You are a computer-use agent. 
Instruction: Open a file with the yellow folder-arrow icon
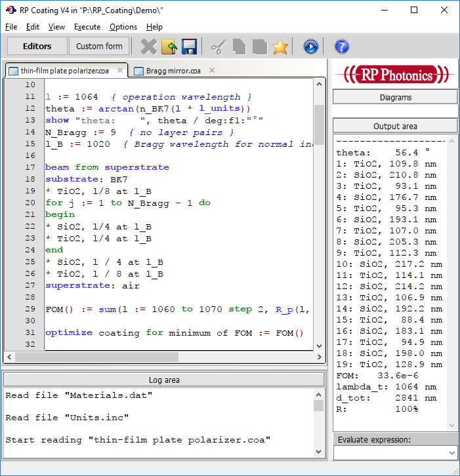click(x=169, y=47)
